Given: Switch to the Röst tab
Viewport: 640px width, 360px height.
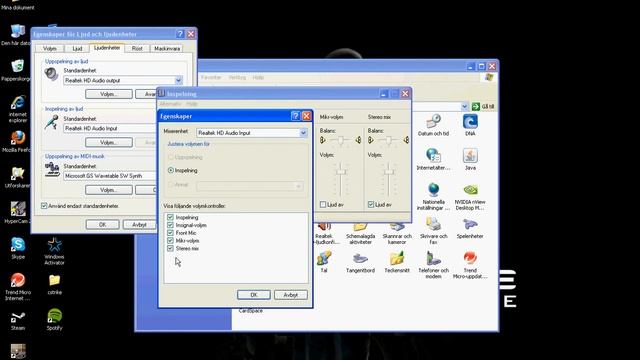Looking at the screenshot, I should (137, 49).
